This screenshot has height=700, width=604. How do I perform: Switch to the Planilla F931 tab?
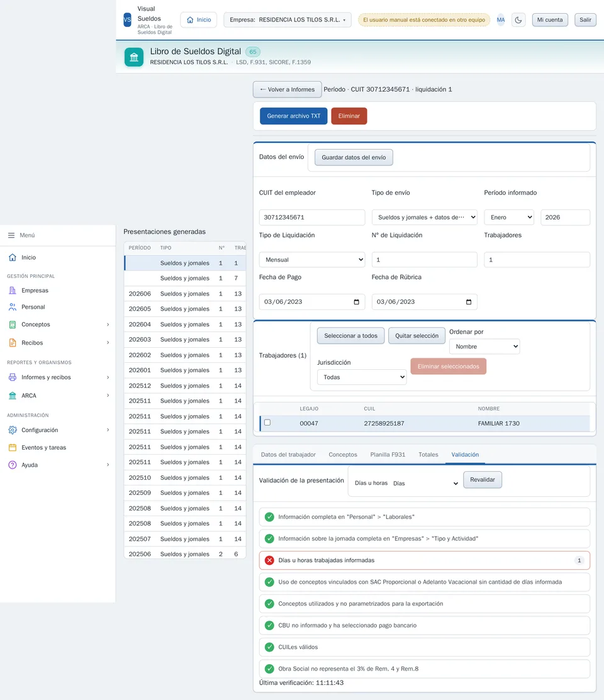click(388, 455)
